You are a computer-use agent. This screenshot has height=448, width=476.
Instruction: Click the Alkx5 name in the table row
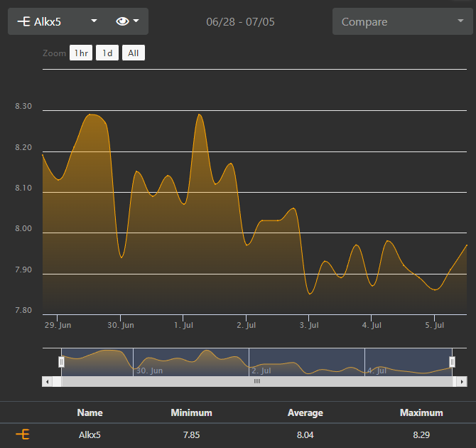click(90, 435)
